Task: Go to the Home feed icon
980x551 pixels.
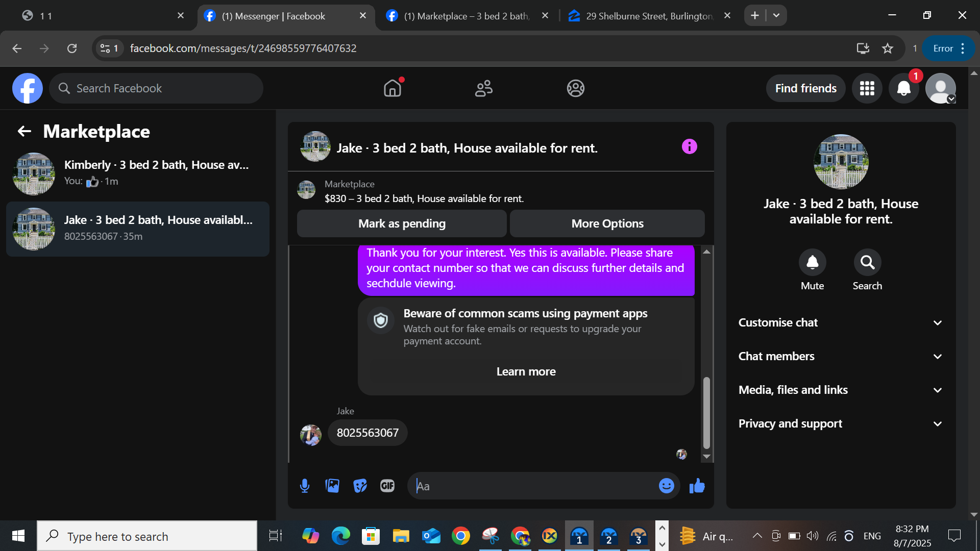Action: [393, 88]
